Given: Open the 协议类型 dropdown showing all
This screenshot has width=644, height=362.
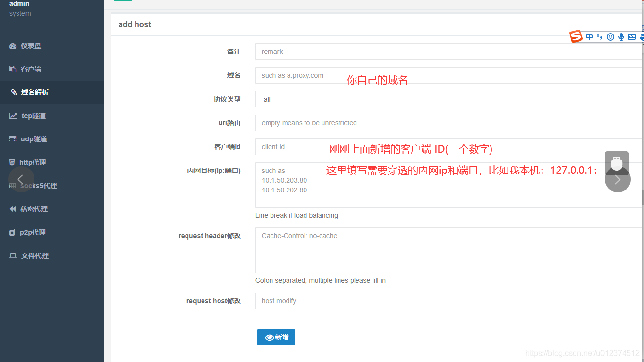Looking at the screenshot, I should [449, 99].
